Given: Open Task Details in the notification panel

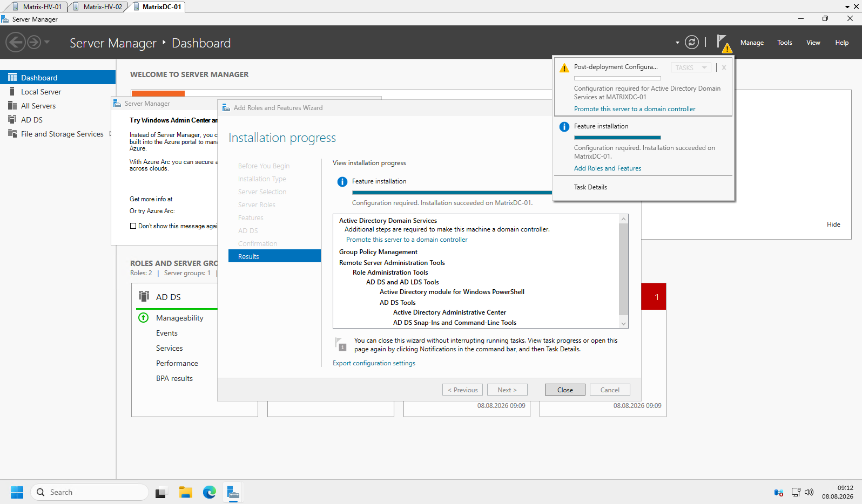Looking at the screenshot, I should 590,187.
